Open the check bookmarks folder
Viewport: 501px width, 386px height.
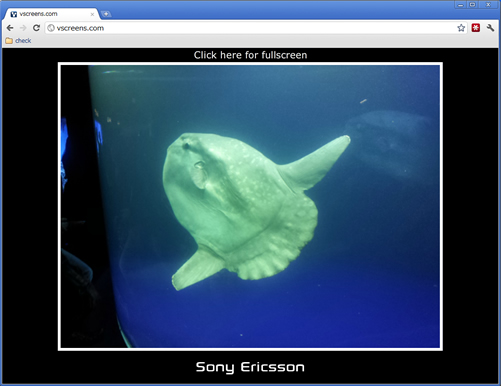[x=18, y=41]
